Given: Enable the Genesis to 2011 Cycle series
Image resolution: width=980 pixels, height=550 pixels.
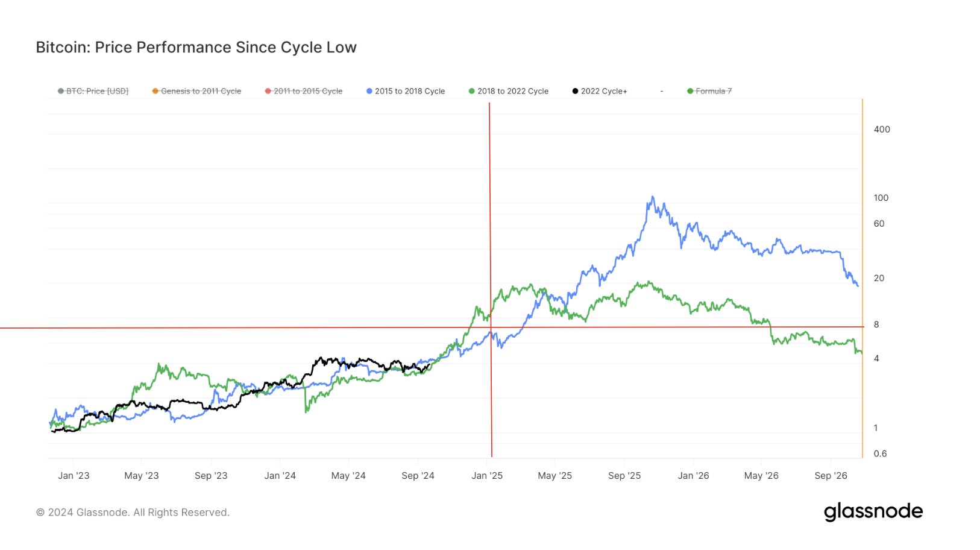Looking at the screenshot, I should coord(196,91).
